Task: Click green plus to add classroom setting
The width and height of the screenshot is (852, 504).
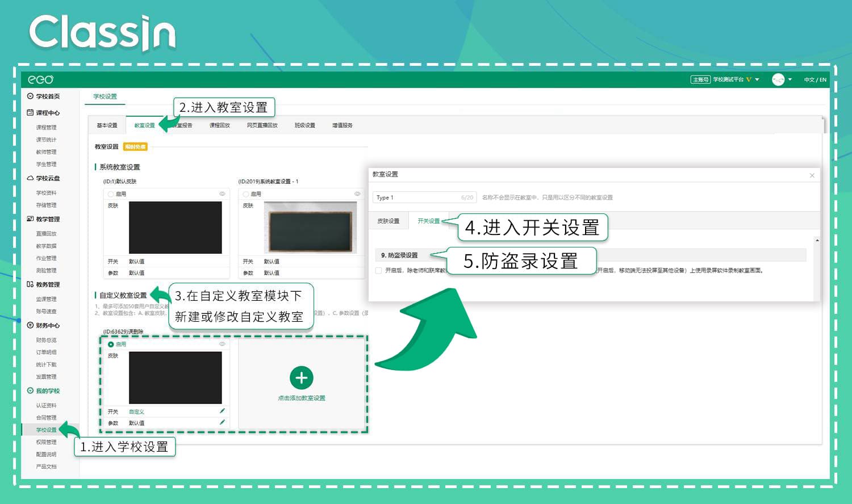Action: tap(302, 378)
